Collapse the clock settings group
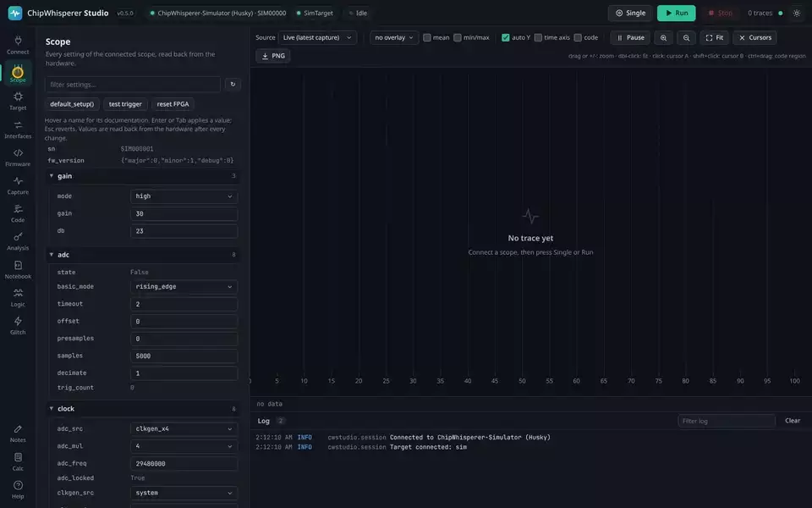812x508 pixels. (x=142, y=408)
